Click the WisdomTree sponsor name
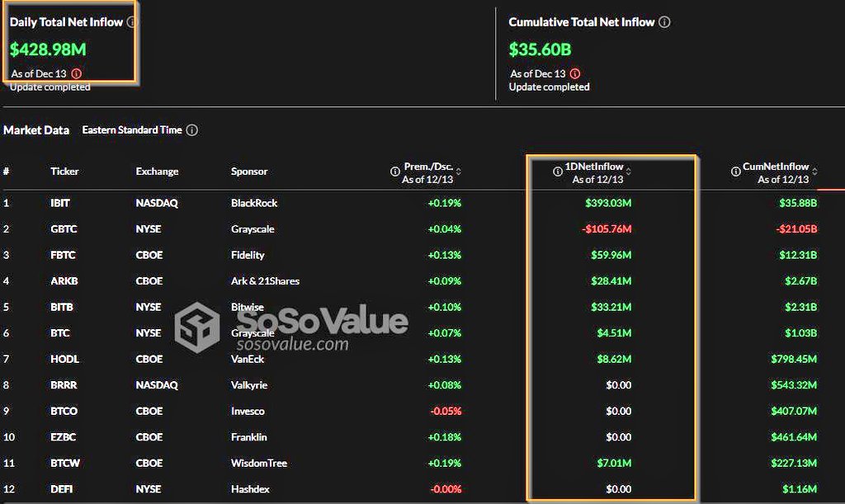 click(x=258, y=463)
